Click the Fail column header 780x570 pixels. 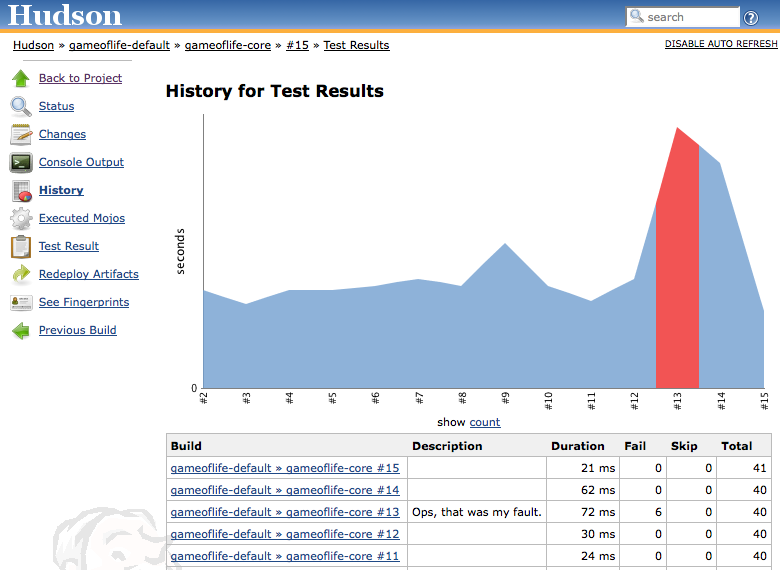coord(635,446)
